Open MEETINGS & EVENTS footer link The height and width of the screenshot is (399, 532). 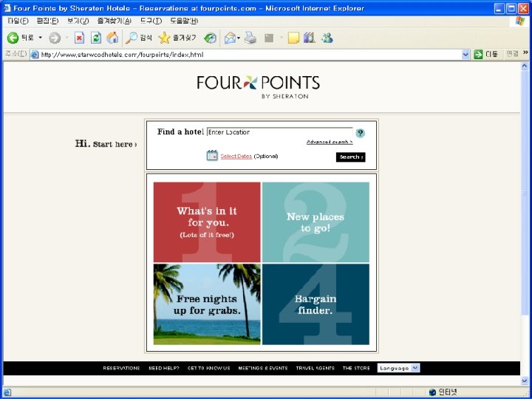(263, 368)
